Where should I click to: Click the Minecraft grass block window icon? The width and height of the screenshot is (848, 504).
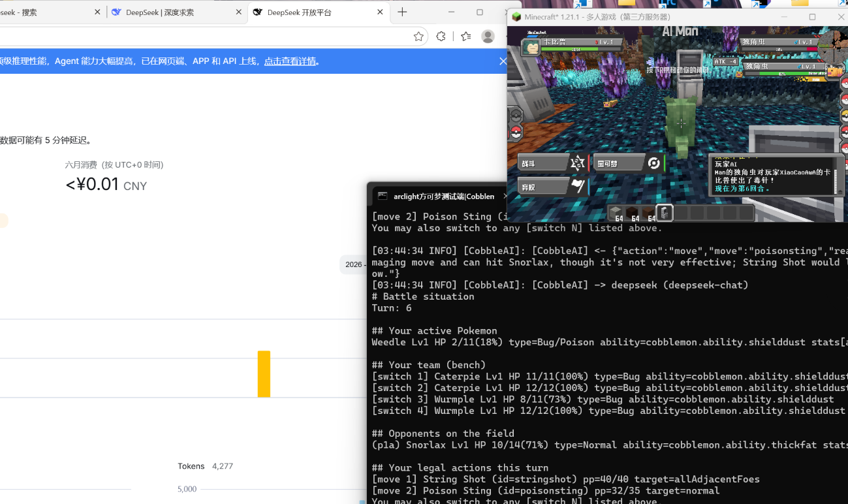[516, 17]
